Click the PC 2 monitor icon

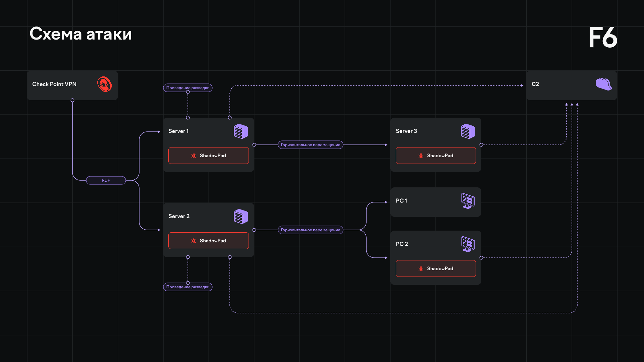[468, 244]
